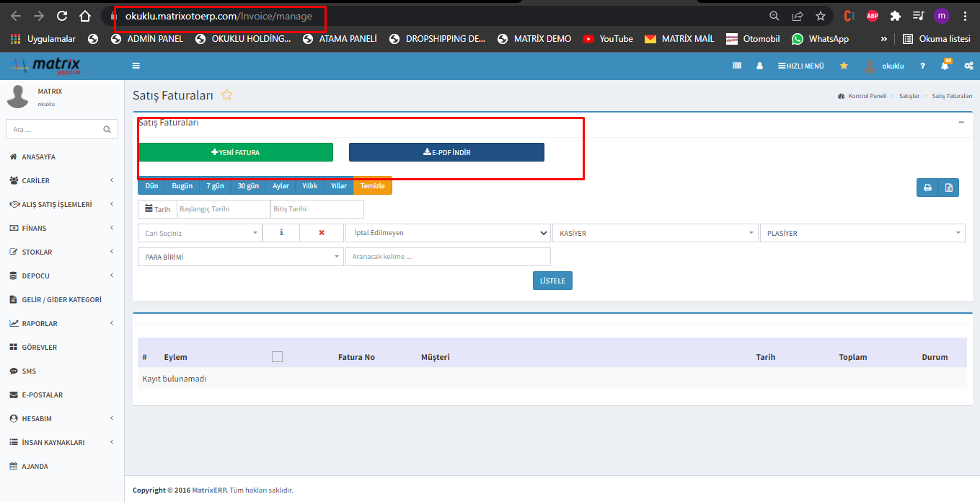Click the YENİ FATURA button
Screen dimensions: 980x502
(236, 152)
